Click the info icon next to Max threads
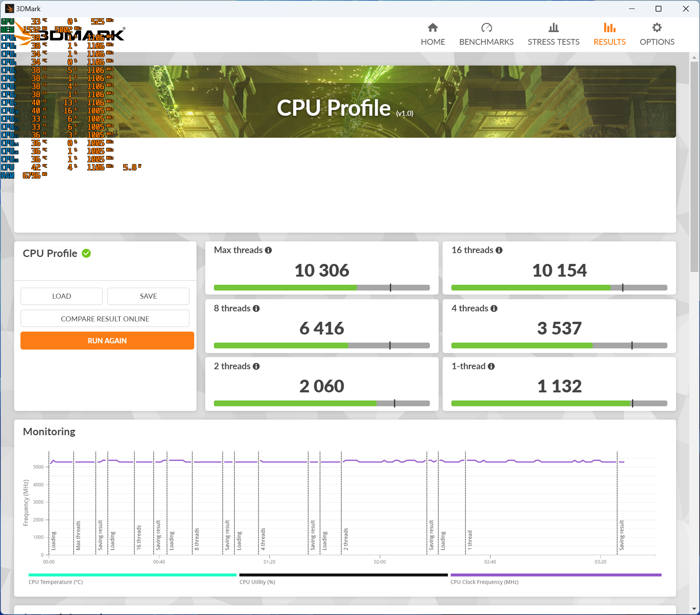Viewport: 700px width, 615px height. point(268,250)
